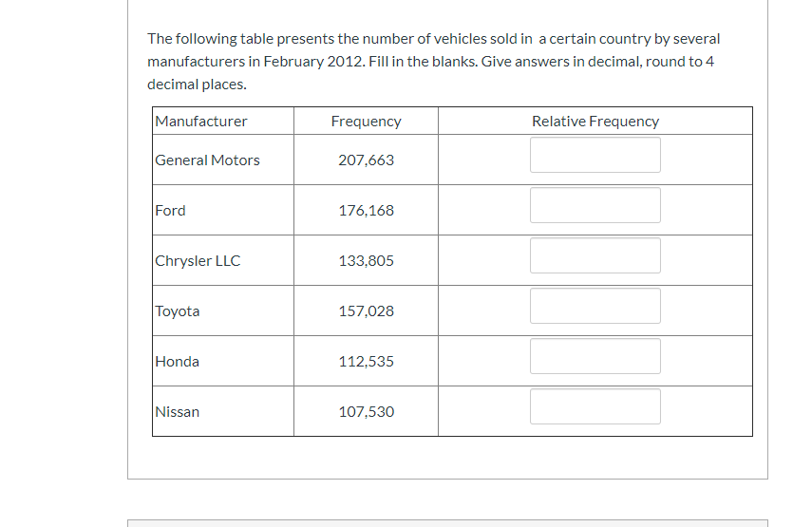
Task: Click the Honda row label
Action: click(178, 362)
